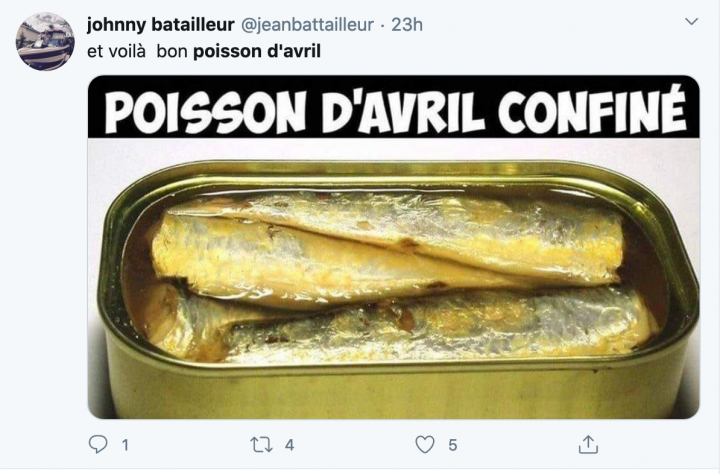Visit the @jeanbattailleur handle link
The height and width of the screenshot is (474, 720).
coord(307,25)
